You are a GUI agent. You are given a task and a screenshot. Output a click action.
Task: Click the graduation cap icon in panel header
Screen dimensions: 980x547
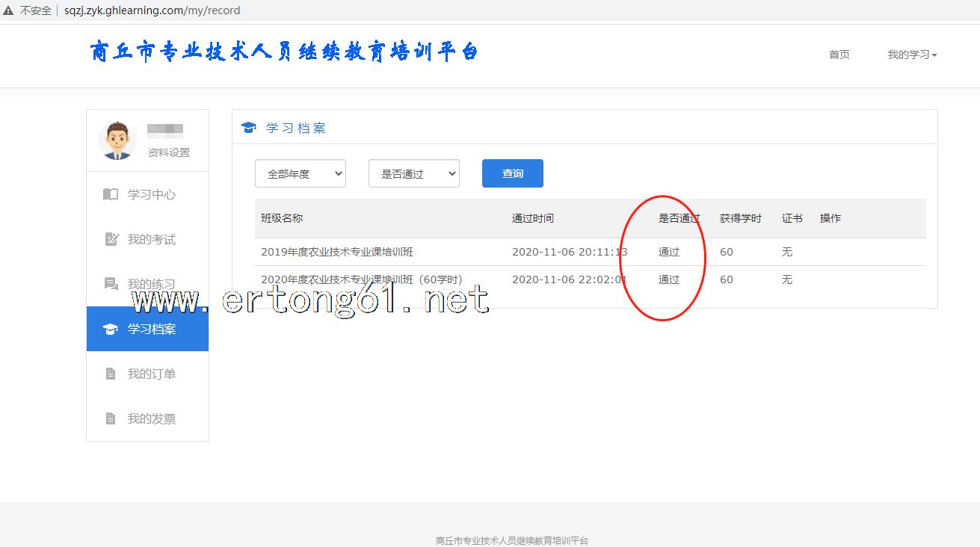pyautogui.click(x=249, y=128)
